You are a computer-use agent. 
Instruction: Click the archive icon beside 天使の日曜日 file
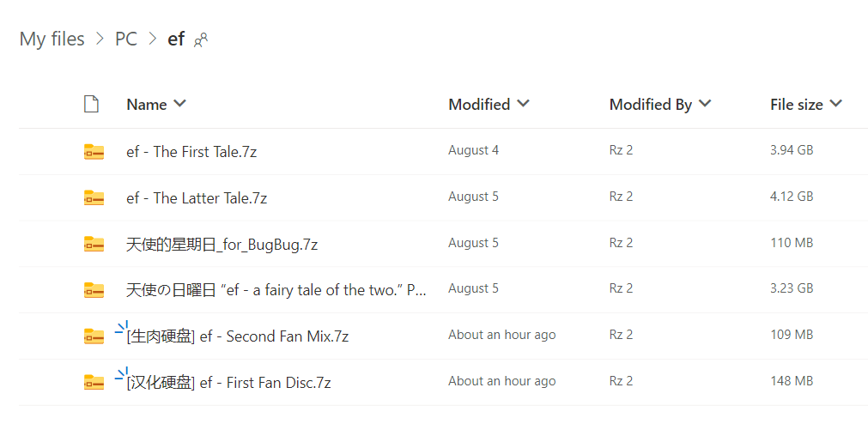coord(94,290)
